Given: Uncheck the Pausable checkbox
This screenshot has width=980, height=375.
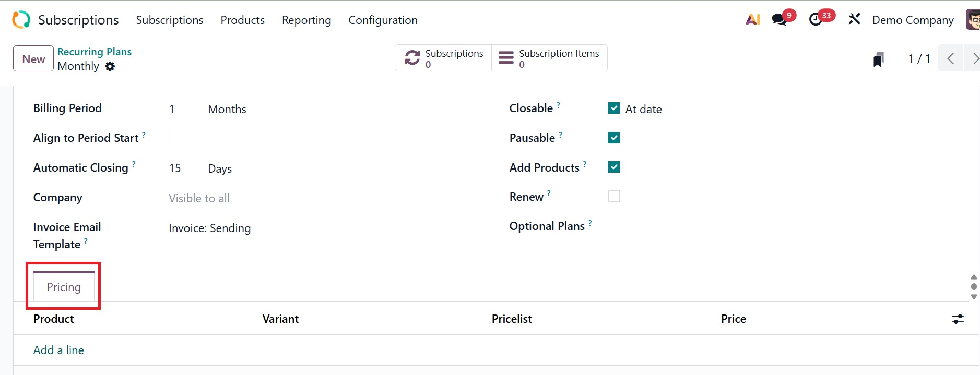Looking at the screenshot, I should 614,138.
